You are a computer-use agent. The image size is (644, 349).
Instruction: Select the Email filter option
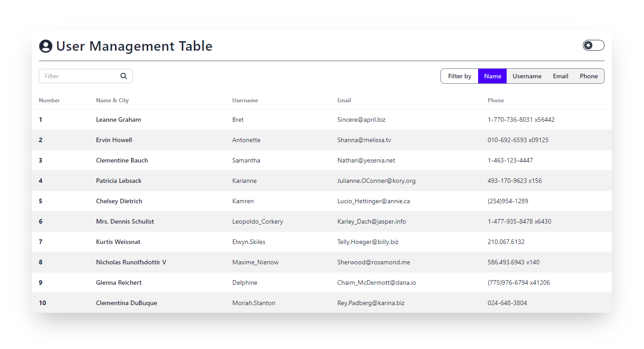click(x=561, y=76)
